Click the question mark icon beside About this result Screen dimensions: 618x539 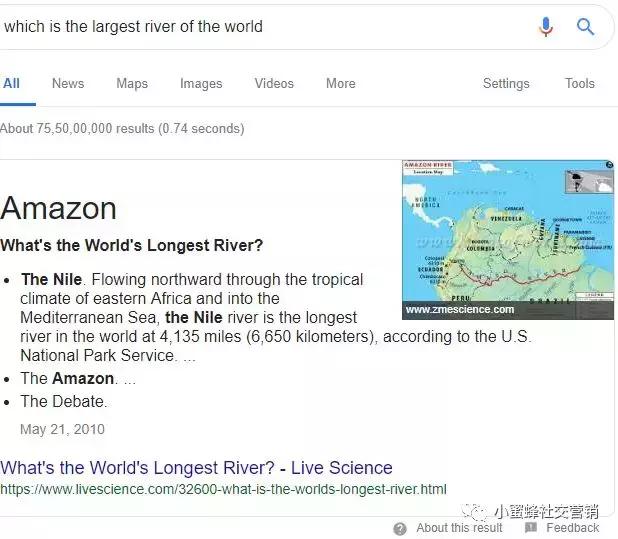400,528
